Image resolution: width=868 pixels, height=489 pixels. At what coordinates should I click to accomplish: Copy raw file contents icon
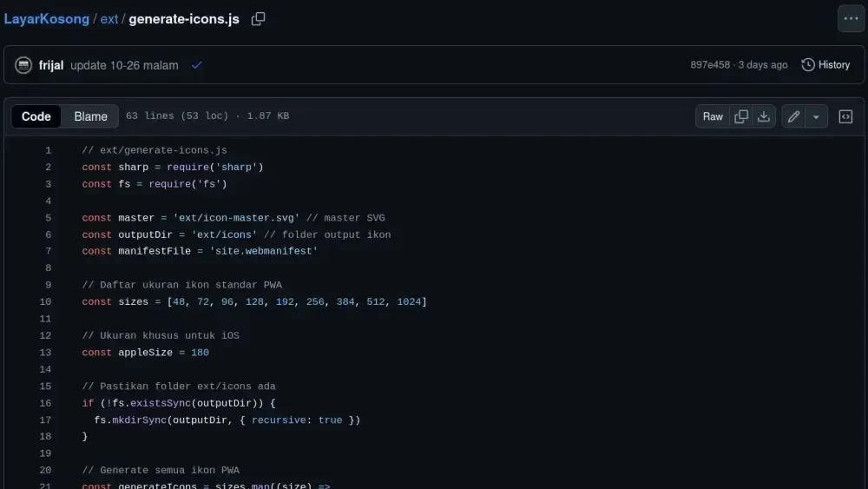[x=740, y=116]
